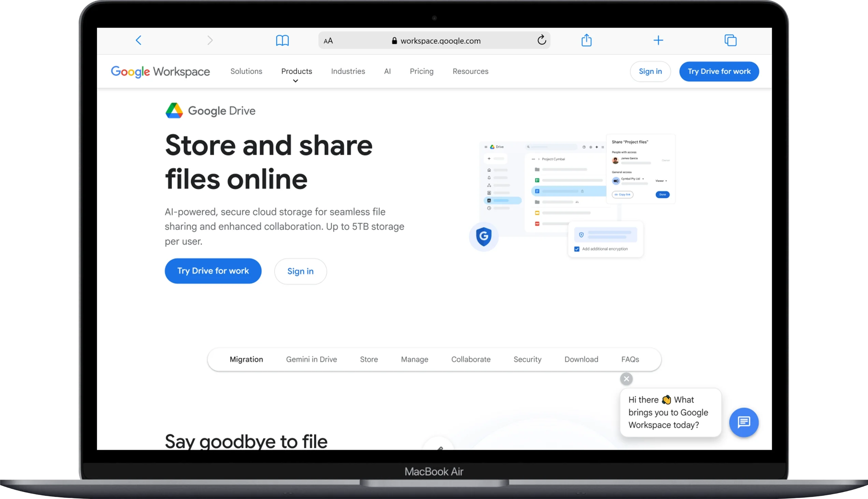
Task: Open the blue chat bubble icon
Action: pyautogui.click(x=744, y=422)
